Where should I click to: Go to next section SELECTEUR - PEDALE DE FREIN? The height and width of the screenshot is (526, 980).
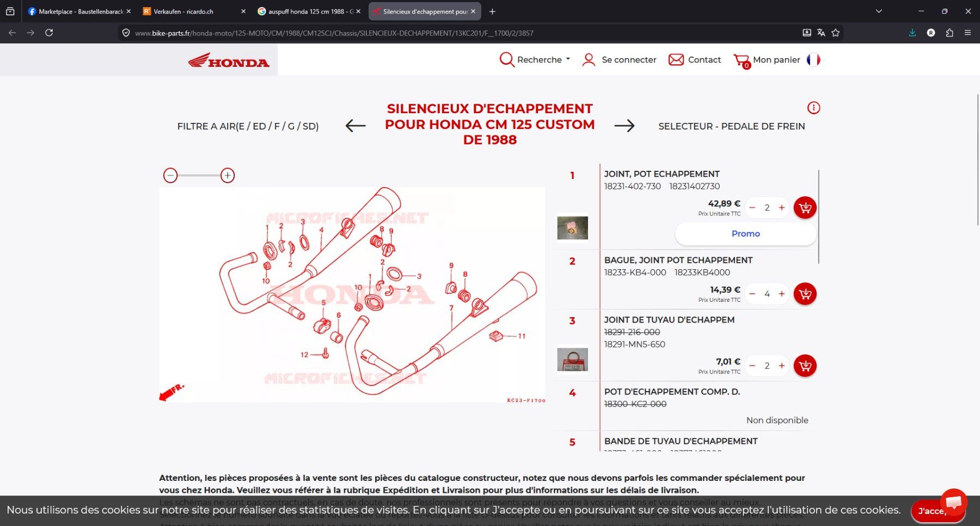[732, 126]
